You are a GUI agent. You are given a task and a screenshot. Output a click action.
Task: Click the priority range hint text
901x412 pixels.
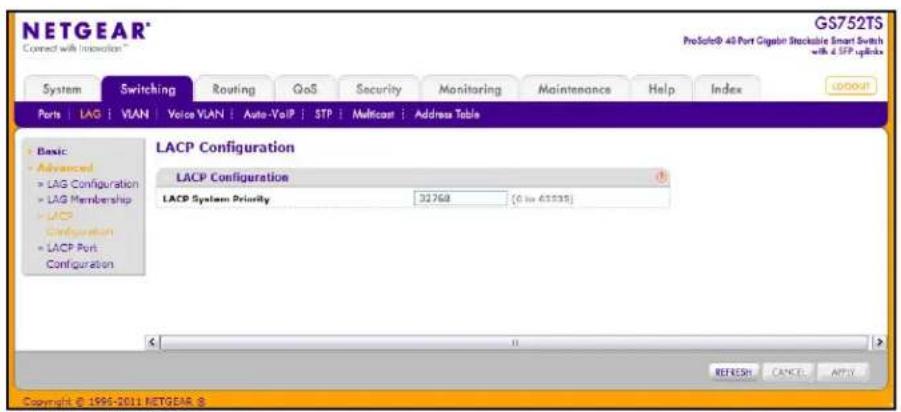[543, 199]
